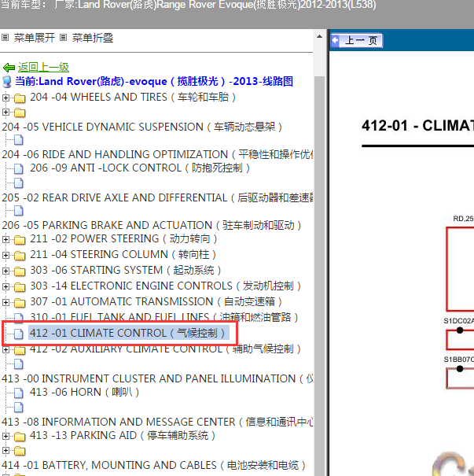Image resolution: width=474 pixels, height=476 pixels.
Task: Click the document icon for 206-05 PARKING BRAKE
Action: click(x=19, y=210)
